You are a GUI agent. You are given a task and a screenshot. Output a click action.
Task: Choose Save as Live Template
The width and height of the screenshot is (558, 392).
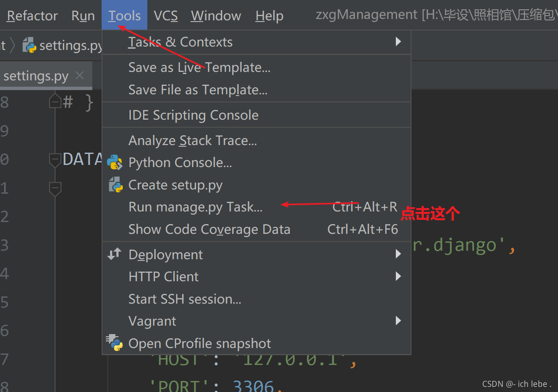point(257,67)
